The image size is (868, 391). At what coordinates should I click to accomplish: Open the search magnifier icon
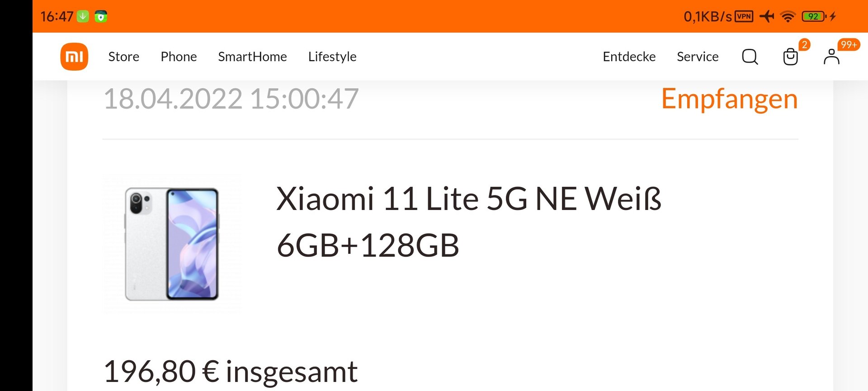click(750, 57)
